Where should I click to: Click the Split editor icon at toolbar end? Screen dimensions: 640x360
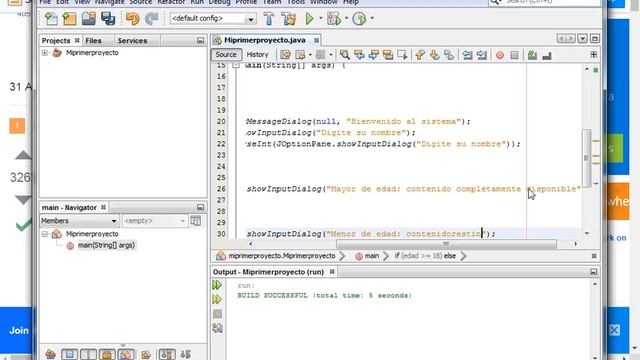(593, 55)
